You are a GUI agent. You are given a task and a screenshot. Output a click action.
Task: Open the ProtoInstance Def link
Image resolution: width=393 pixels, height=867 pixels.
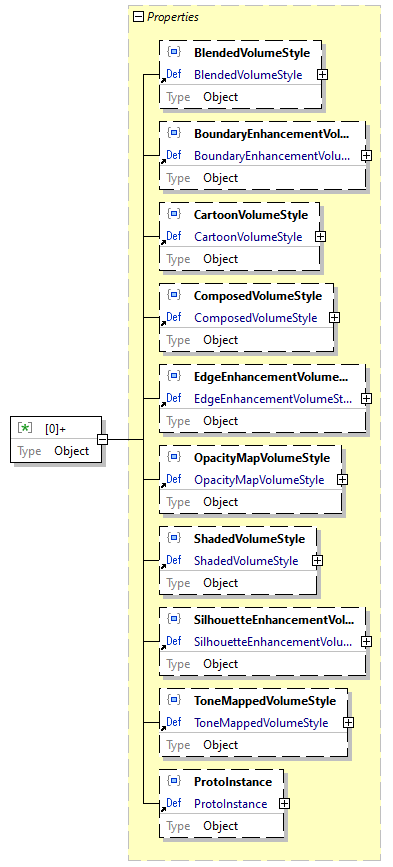point(230,804)
